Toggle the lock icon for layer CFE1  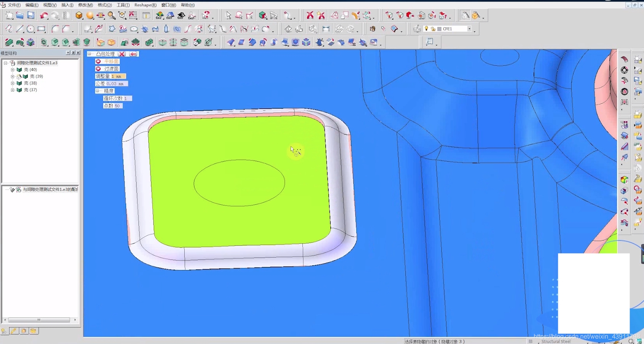pyautogui.click(x=433, y=29)
